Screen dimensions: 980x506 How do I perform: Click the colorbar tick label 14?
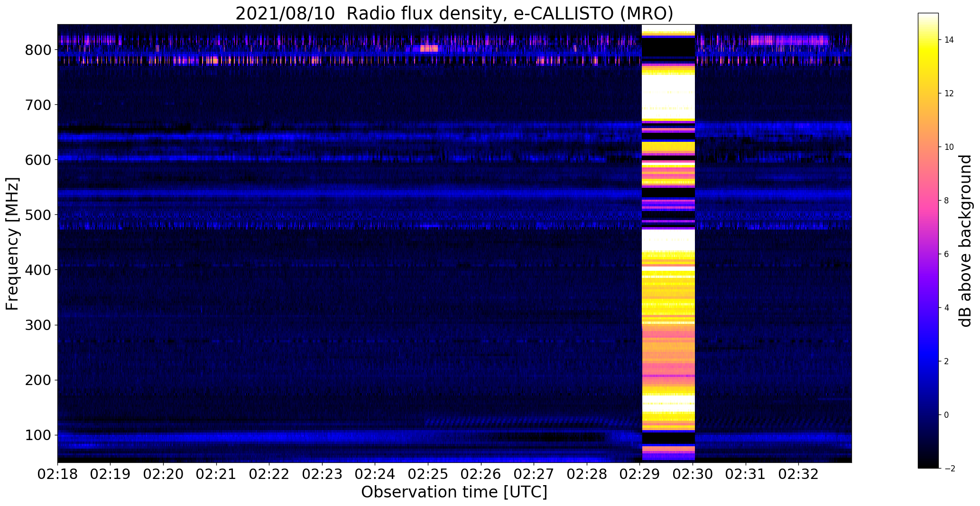click(x=949, y=40)
